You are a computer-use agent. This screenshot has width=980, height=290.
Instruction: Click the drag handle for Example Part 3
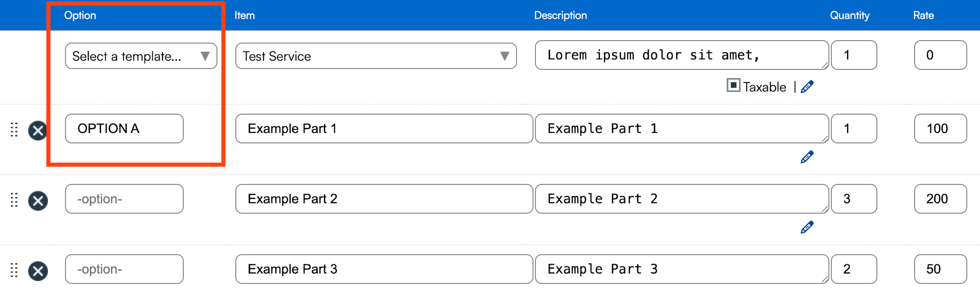click(x=14, y=270)
